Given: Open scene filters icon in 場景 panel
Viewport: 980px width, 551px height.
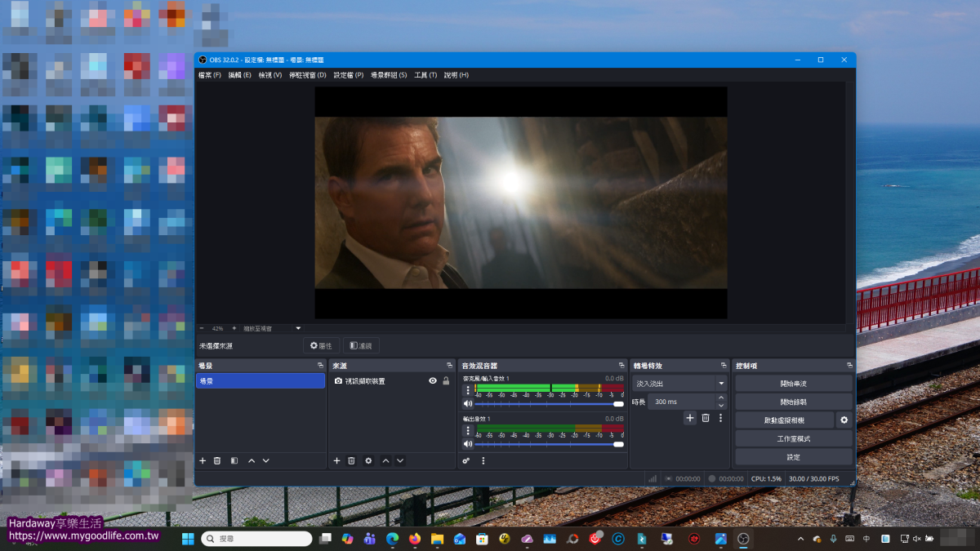Looking at the screenshot, I should (234, 461).
